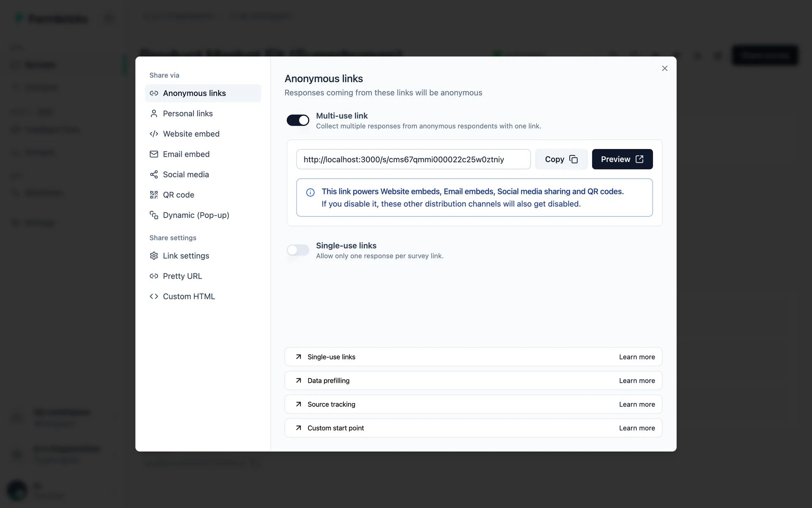Click the Multi-use link label
Viewport: 812px width, 508px height.
[x=342, y=116]
